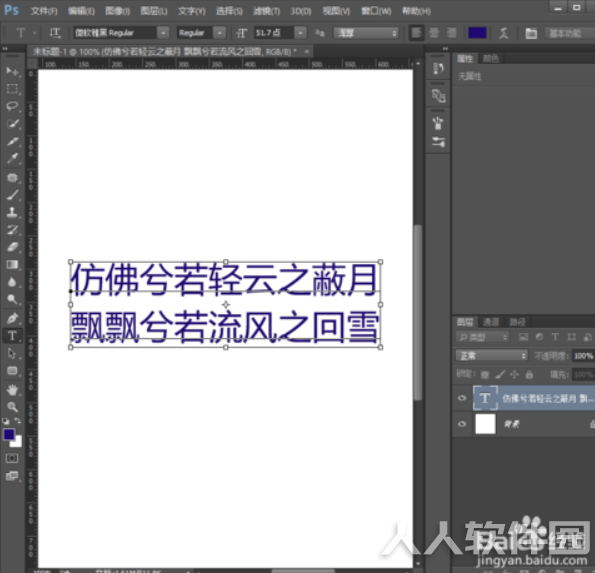Select the Eyedropper tool

click(x=12, y=158)
